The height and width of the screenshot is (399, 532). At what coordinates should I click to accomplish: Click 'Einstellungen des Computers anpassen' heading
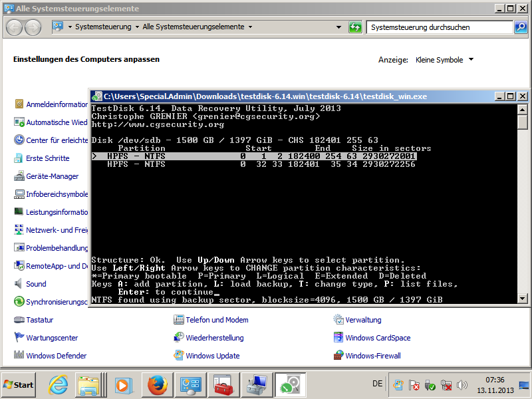click(x=86, y=59)
